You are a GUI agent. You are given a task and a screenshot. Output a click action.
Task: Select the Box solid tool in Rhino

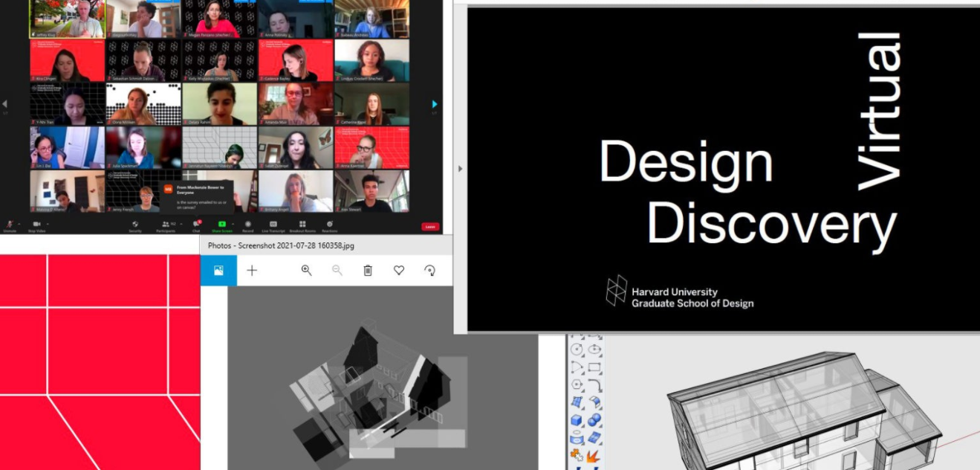click(x=576, y=421)
